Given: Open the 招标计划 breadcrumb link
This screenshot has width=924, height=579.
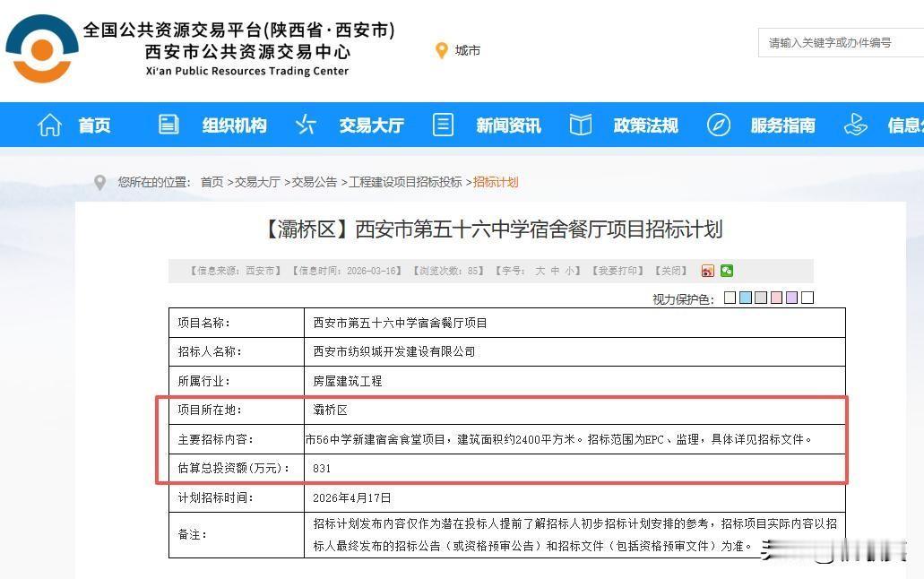Looking at the screenshot, I should tap(496, 182).
